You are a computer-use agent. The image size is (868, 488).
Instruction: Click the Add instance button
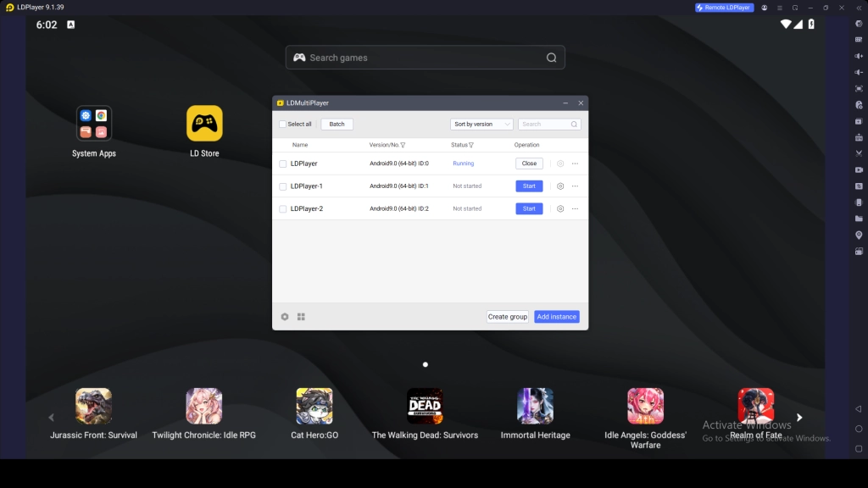click(x=556, y=317)
